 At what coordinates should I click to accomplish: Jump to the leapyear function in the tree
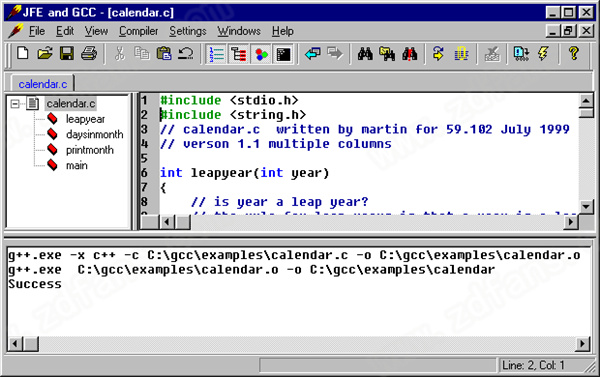pos(85,119)
